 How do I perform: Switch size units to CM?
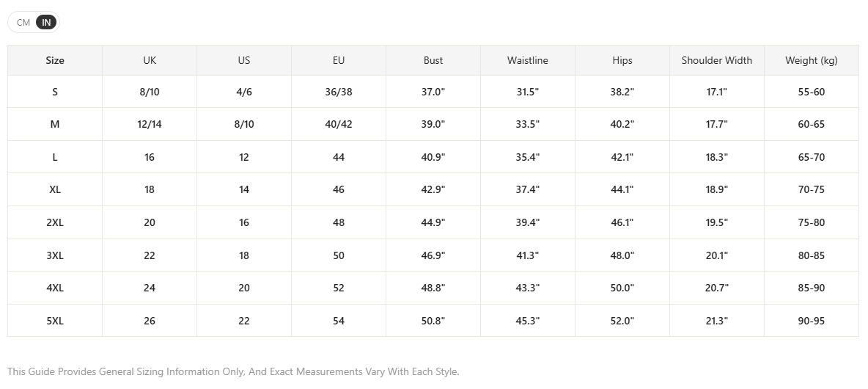(23, 23)
